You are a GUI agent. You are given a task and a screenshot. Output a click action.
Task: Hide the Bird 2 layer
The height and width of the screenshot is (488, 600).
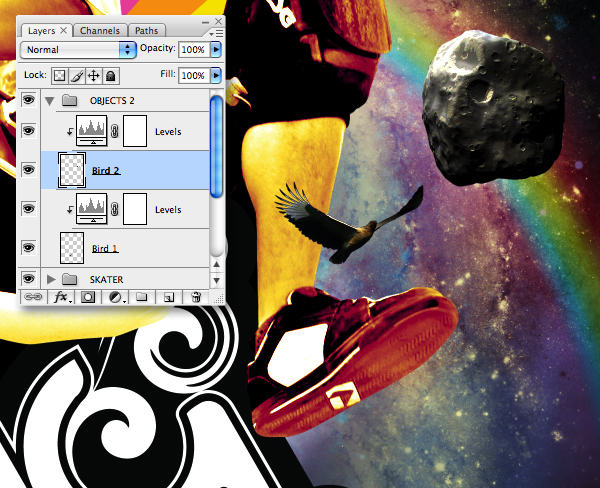click(x=29, y=170)
